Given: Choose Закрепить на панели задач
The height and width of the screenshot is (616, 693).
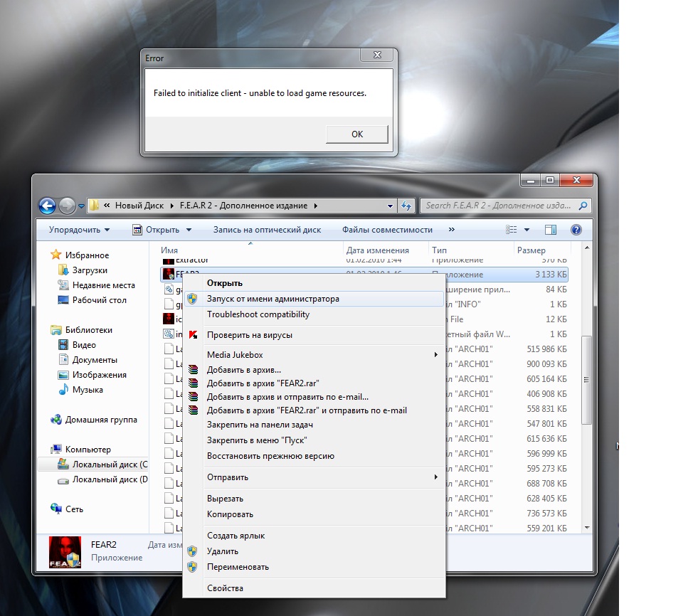Looking at the screenshot, I should [314, 425].
